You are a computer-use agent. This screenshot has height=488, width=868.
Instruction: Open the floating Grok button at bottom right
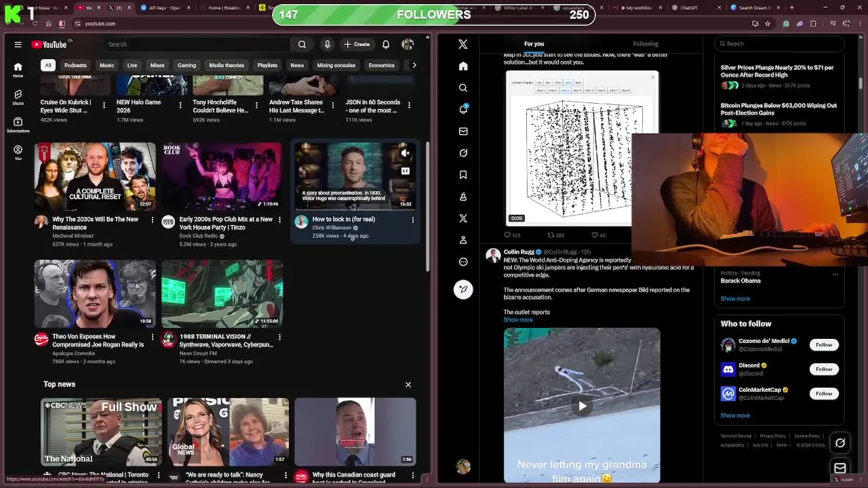(x=840, y=443)
